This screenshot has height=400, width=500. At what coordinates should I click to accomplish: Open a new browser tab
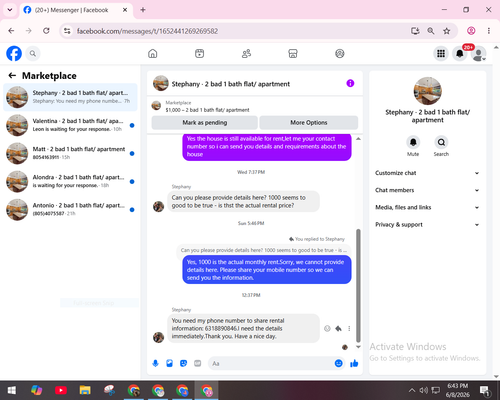pos(143,10)
